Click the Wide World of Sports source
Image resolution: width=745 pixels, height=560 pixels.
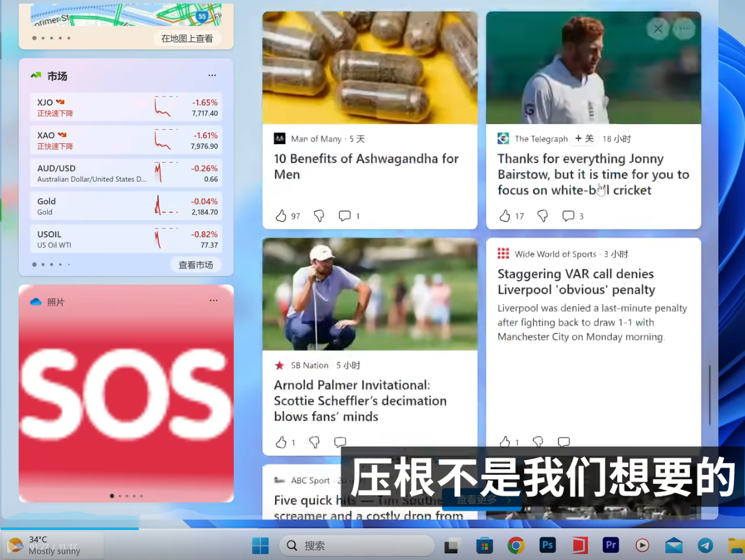(x=555, y=254)
